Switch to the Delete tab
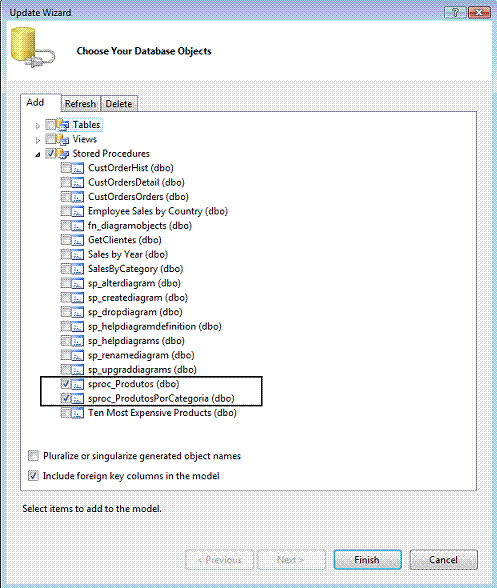This screenshot has width=497, height=588. [x=119, y=104]
